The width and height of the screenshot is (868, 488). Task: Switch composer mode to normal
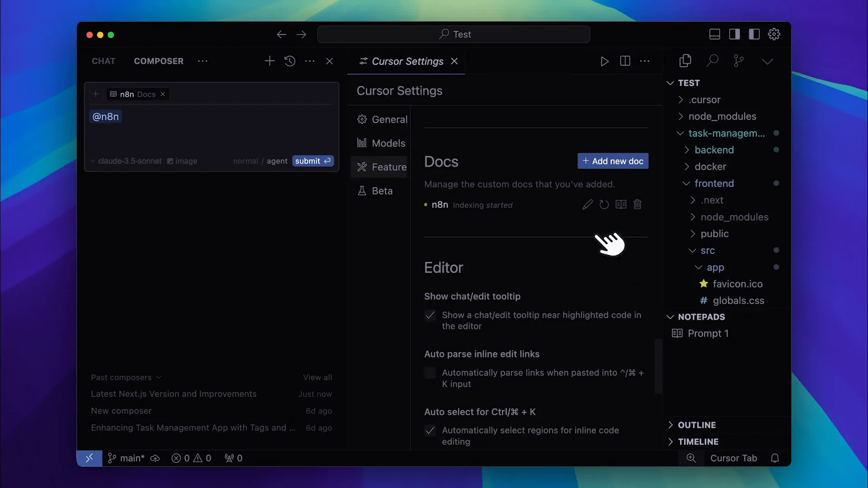point(245,161)
